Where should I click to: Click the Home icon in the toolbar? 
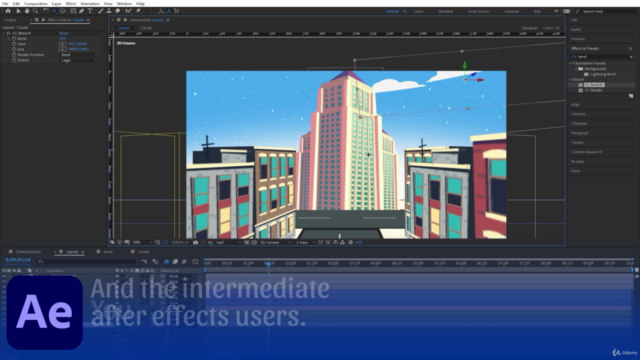click(8, 11)
